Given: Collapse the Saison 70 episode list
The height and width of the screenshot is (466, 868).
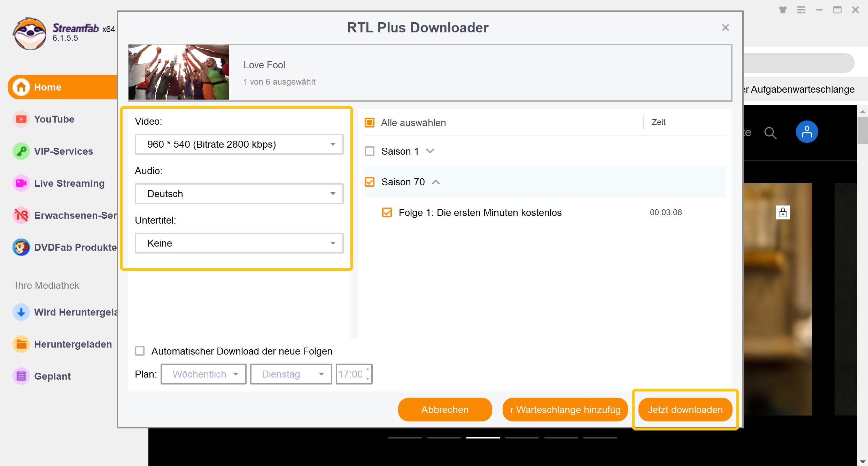Looking at the screenshot, I should coord(436,182).
